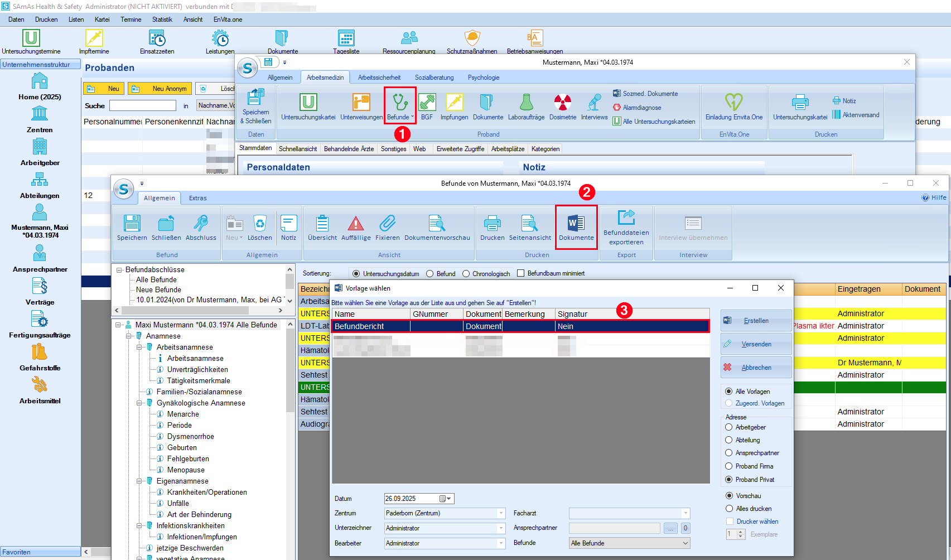Select Befundbericht template row
Screen dimensions: 951x560
(520, 326)
